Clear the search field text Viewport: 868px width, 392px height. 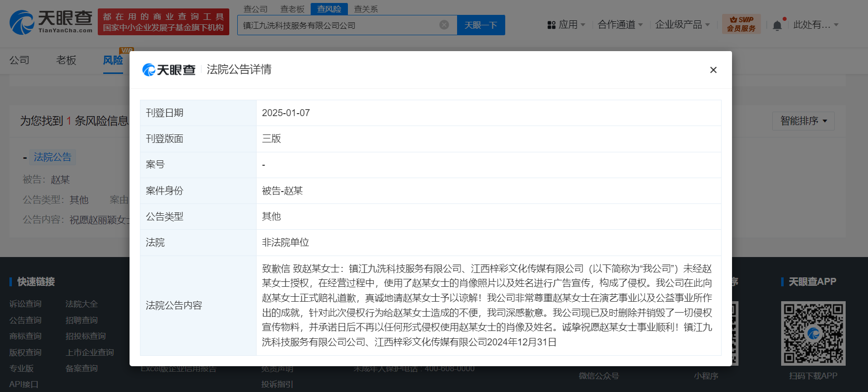click(444, 25)
